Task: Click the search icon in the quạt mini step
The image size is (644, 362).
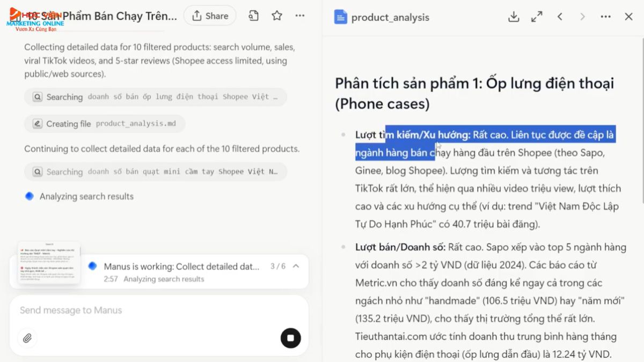Action: [38, 172]
